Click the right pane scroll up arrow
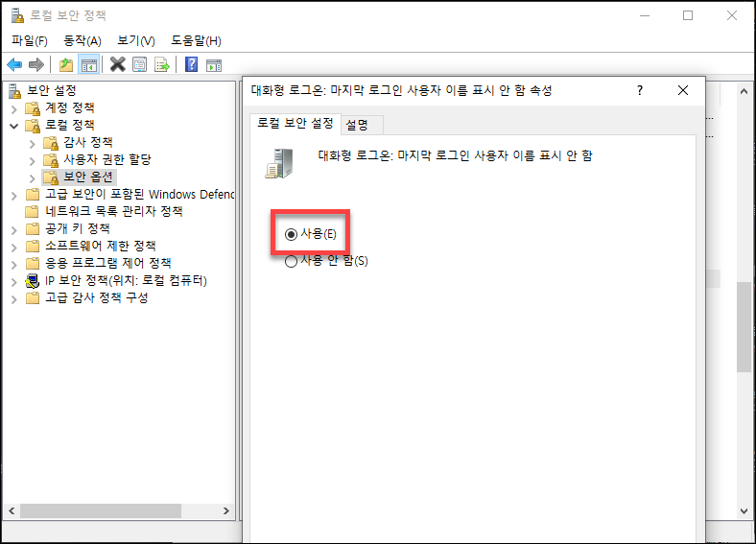 744,90
